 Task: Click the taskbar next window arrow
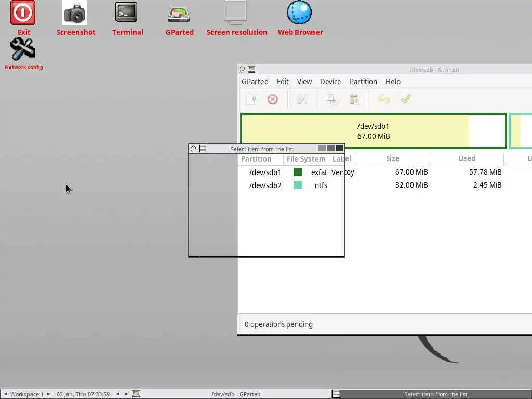point(127,394)
